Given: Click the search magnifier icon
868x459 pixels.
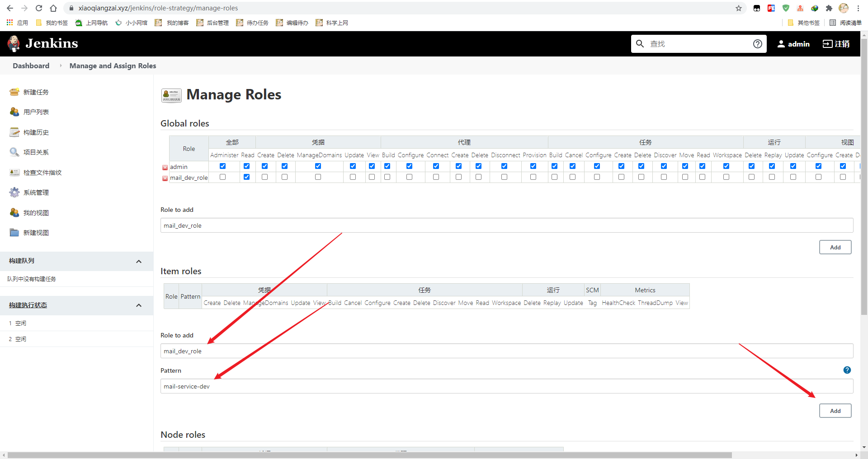Looking at the screenshot, I should tap(640, 44).
